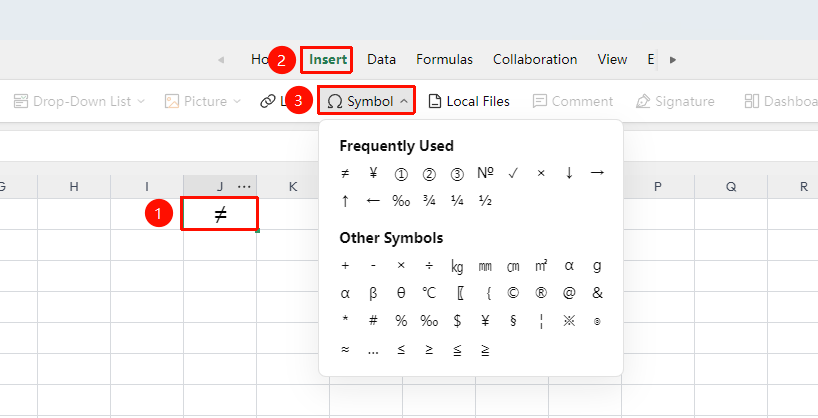Insert the up arrow symbol
The height and width of the screenshot is (418, 818).
tap(345, 201)
